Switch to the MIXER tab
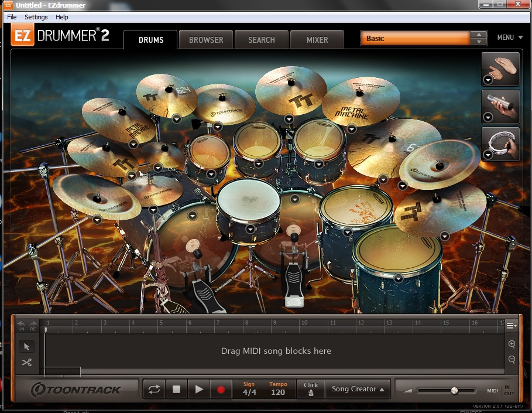 [x=317, y=40]
